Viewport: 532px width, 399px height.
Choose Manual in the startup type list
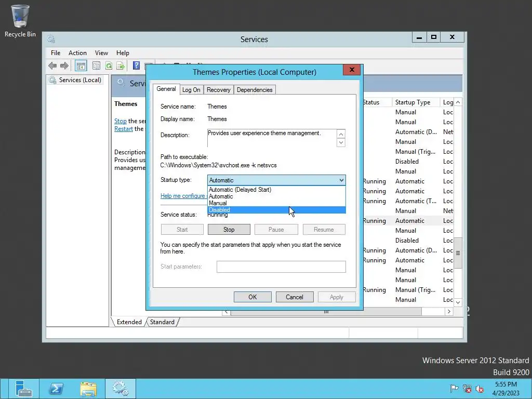276,203
